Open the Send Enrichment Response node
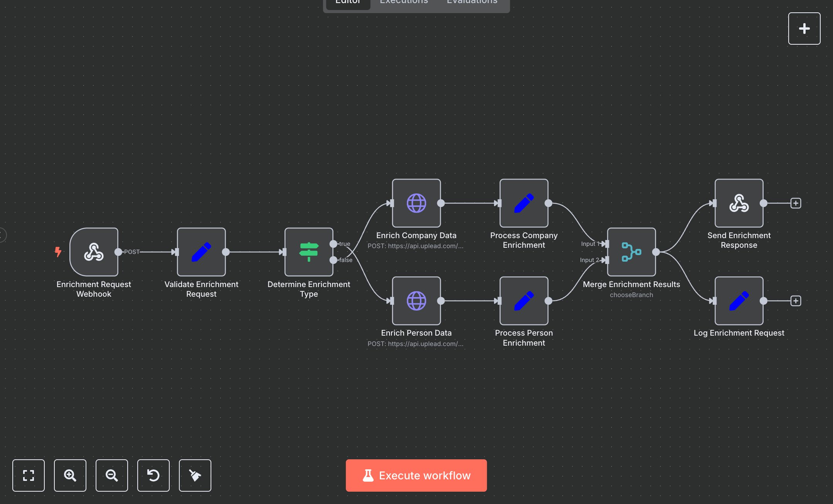 tap(739, 204)
